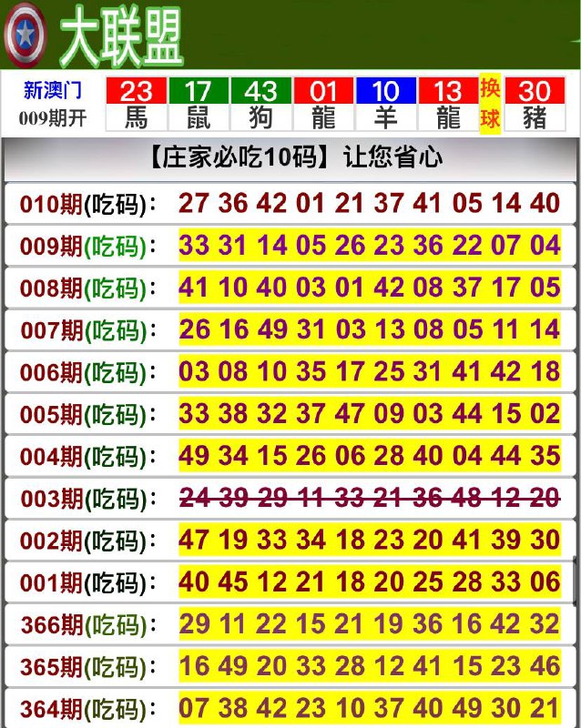The height and width of the screenshot is (728, 581).
Task: Click the Captain America shield logo
Action: pyautogui.click(x=25, y=35)
